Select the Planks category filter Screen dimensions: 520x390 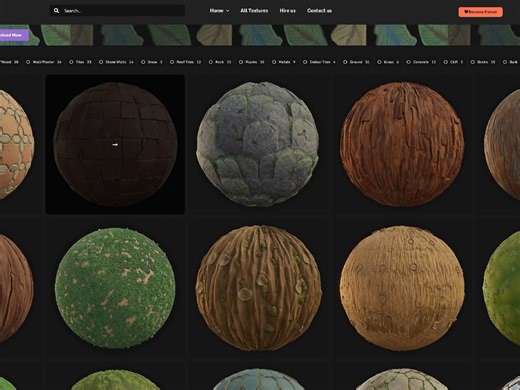coord(252,62)
